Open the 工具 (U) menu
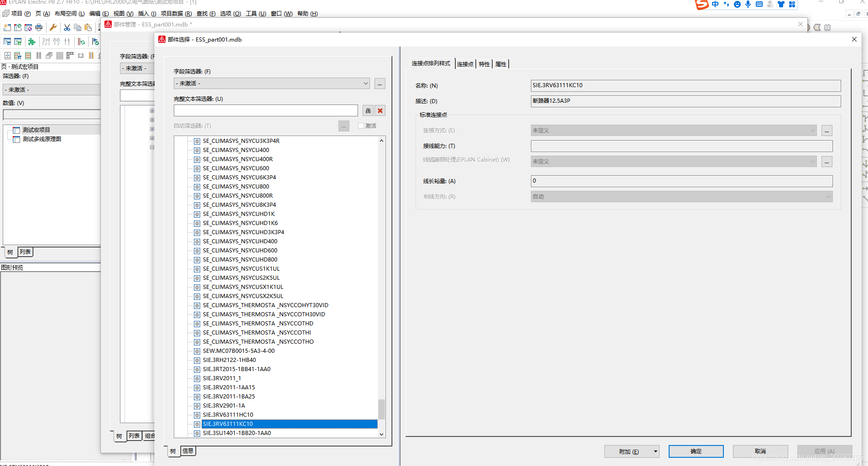 pyautogui.click(x=256, y=14)
